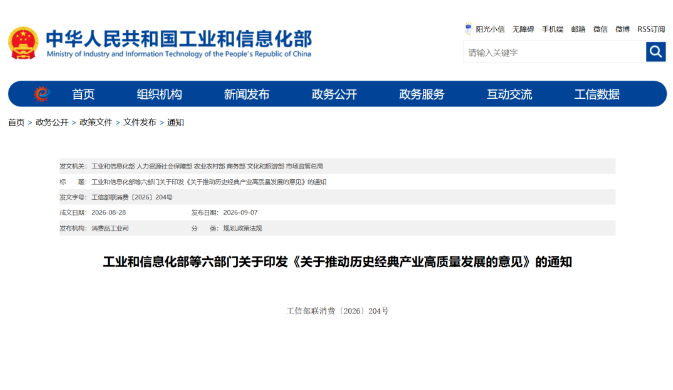Click the 发文字号 value 工信部联消费〔2026〕204号 in table

132,197
